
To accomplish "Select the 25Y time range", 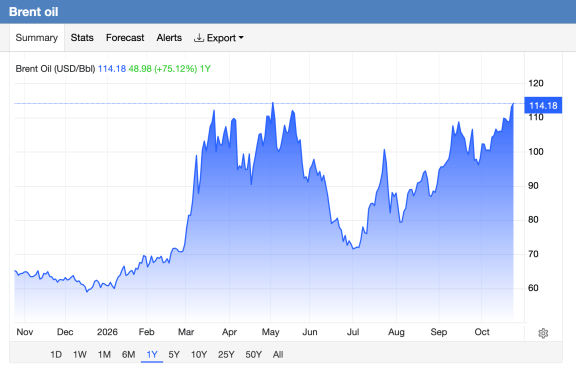I will (x=226, y=355).
